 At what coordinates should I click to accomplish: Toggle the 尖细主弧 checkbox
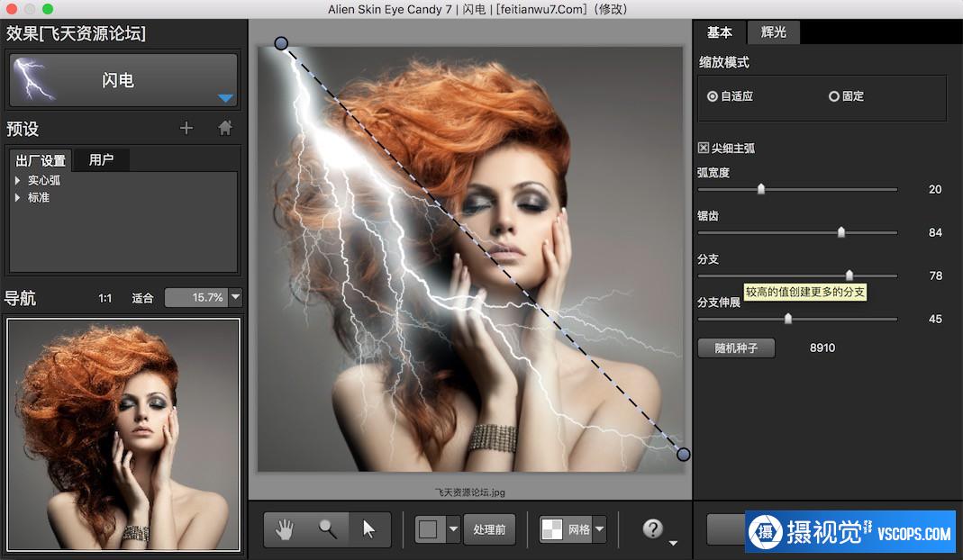coord(704,148)
